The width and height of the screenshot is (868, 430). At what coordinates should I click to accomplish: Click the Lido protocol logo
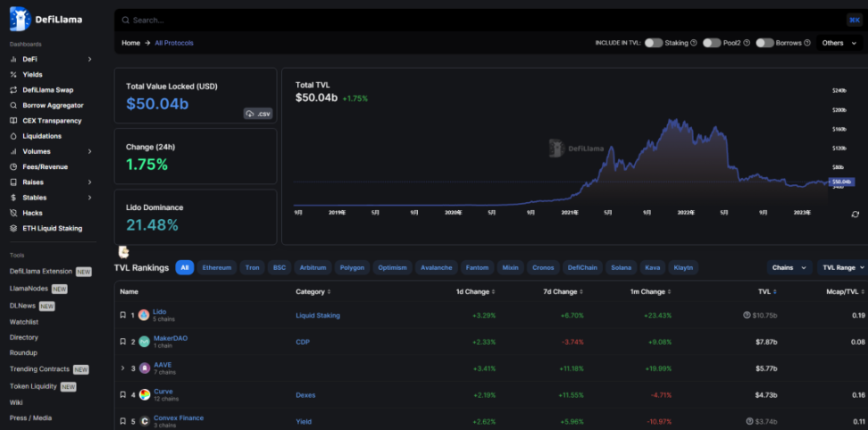point(144,316)
